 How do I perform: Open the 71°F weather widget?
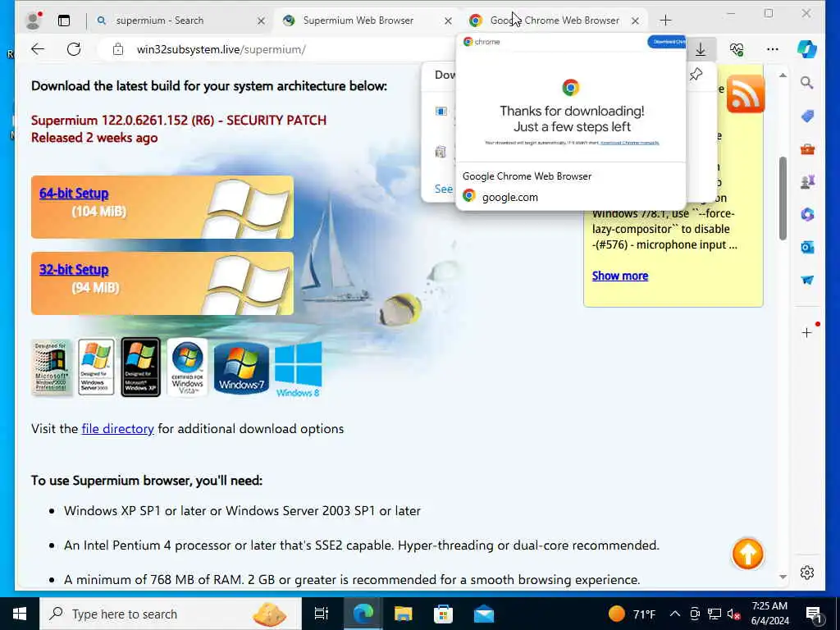point(632,614)
